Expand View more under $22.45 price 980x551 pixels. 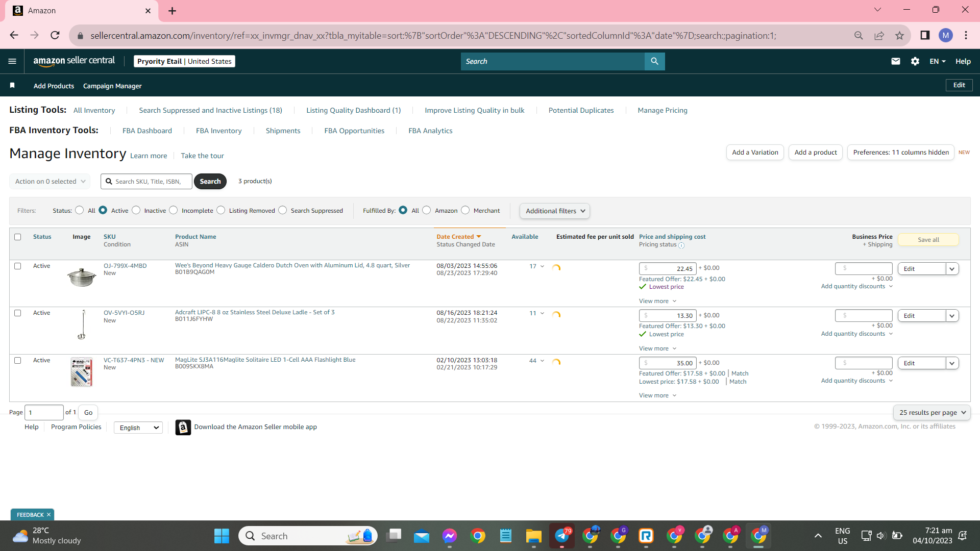(x=657, y=301)
